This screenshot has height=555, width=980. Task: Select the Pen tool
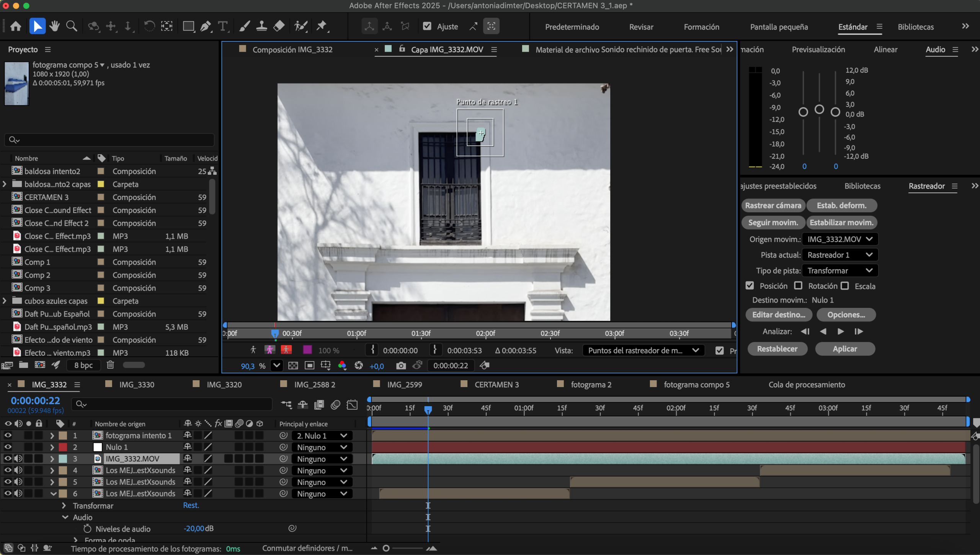[x=206, y=26]
